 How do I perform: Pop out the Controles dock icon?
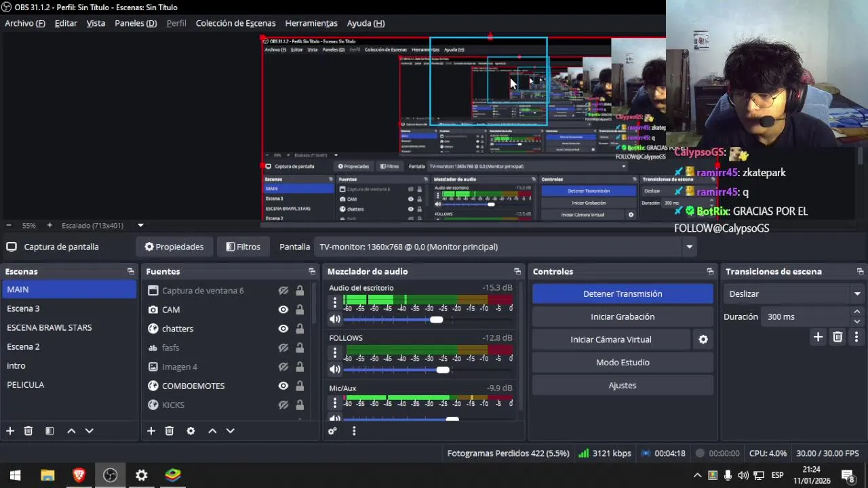710,271
